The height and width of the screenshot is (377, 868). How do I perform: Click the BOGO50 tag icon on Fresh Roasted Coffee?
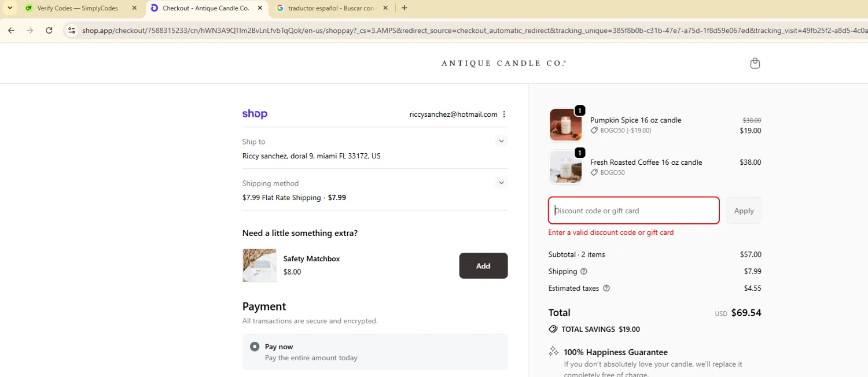tap(594, 172)
